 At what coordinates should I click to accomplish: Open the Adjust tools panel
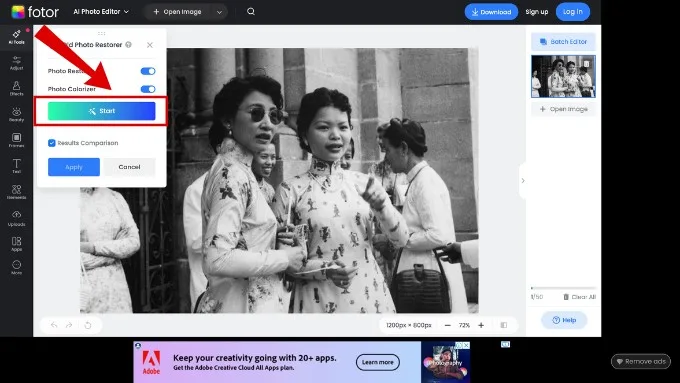(16, 63)
